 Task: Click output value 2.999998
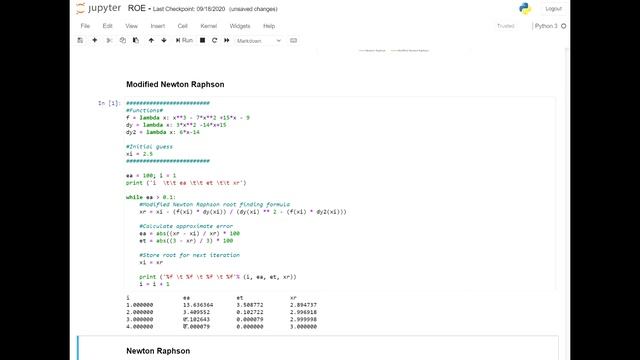click(x=303, y=320)
